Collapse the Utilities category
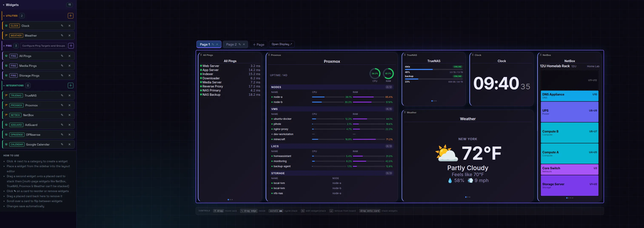The height and width of the screenshot is (228, 644). click(4, 16)
